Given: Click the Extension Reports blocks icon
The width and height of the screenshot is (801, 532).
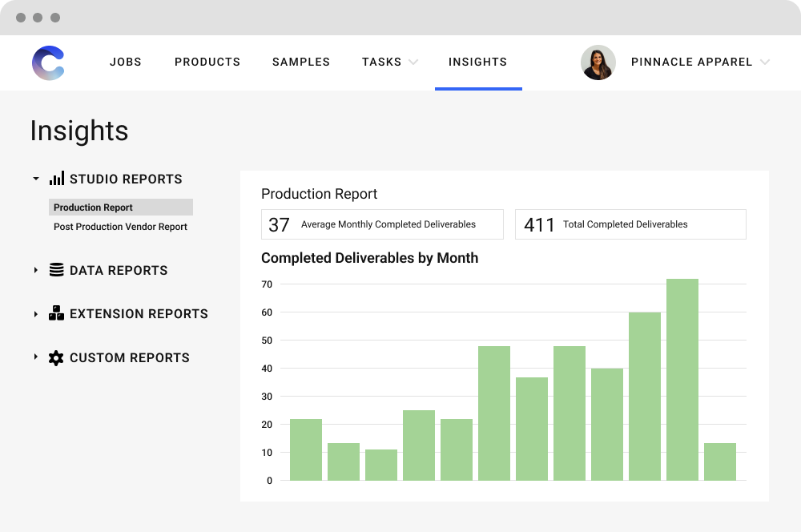Looking at the screenshot, I should (56, 313).
